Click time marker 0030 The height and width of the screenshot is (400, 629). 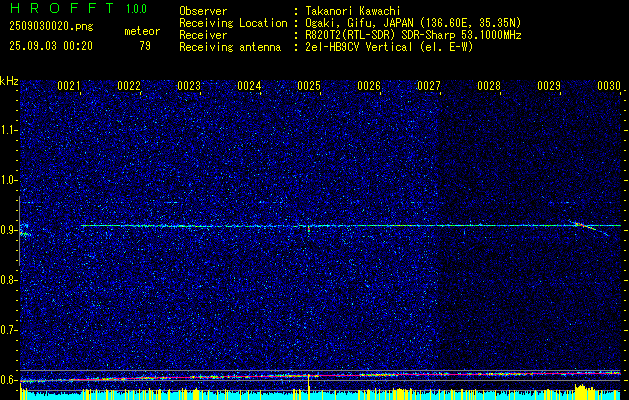(609, 86)
